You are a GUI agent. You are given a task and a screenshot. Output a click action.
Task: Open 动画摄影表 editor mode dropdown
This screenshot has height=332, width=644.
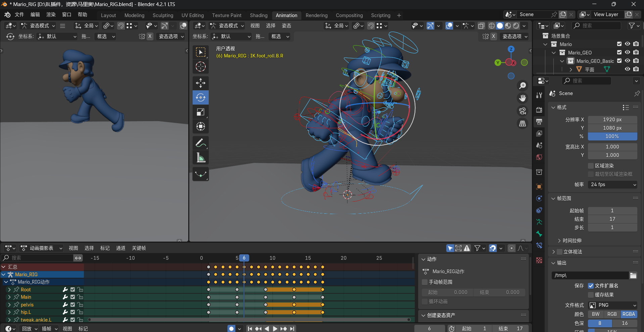pos(42,248)
